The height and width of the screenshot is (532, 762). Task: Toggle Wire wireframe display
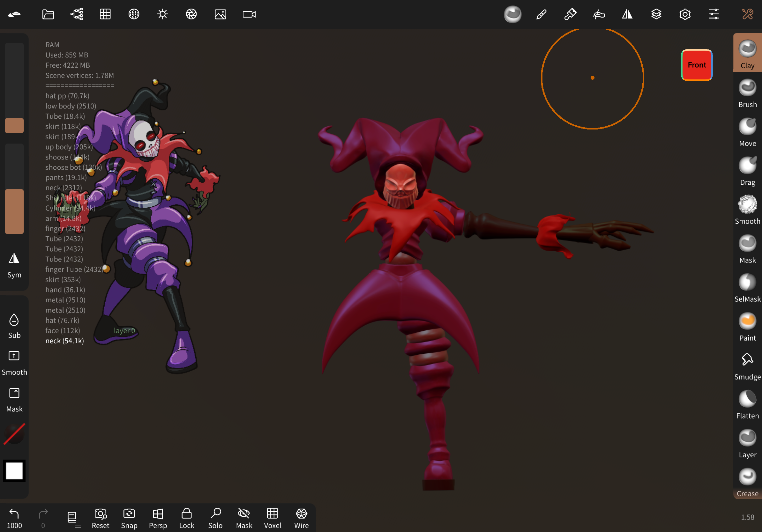[301, 518]
